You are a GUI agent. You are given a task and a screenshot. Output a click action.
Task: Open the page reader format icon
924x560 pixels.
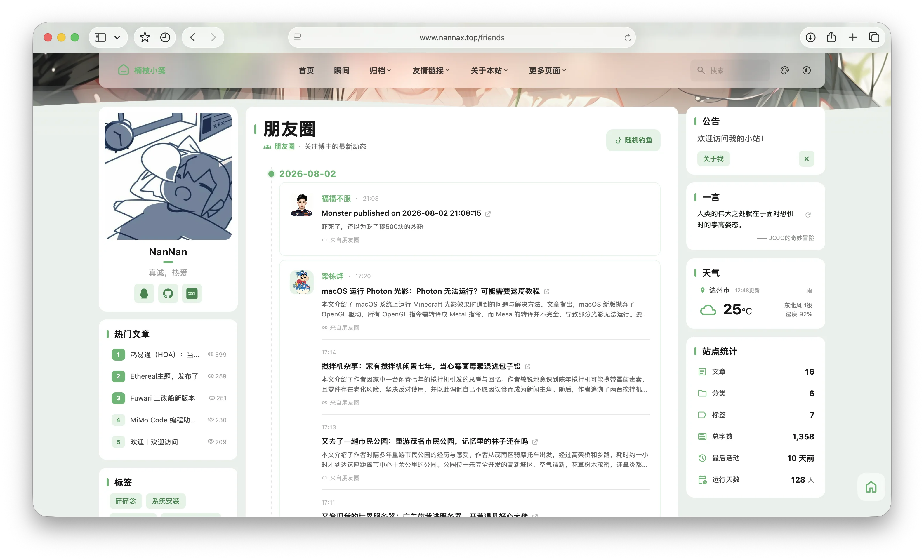297,37
